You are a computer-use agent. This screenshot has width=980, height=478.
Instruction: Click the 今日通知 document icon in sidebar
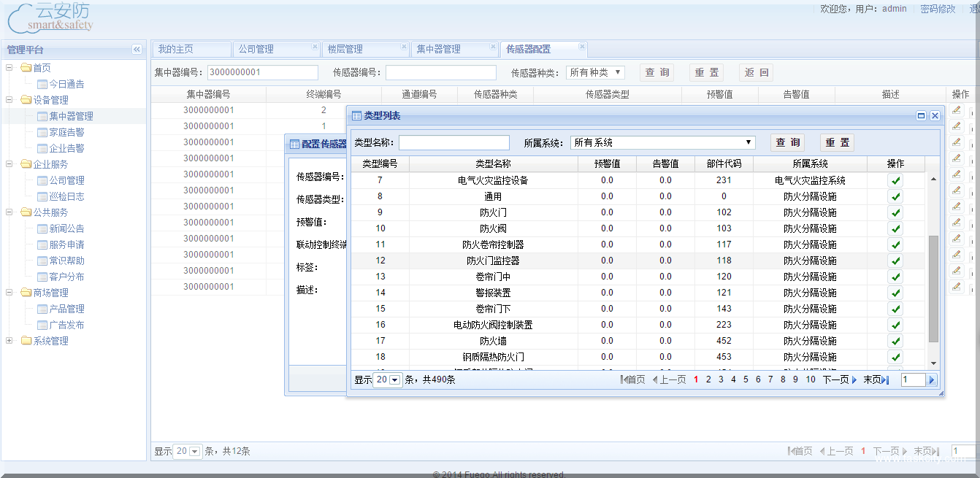point(44,84)
